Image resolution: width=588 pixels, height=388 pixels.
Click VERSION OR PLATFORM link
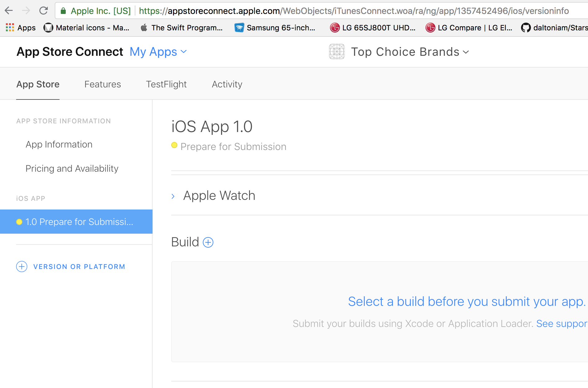(x=79, y=267)
